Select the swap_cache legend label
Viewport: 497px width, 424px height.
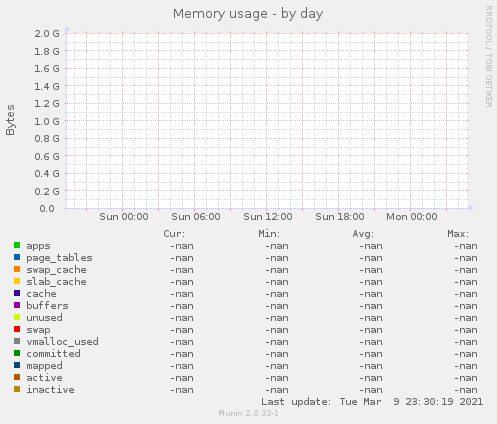56,270
